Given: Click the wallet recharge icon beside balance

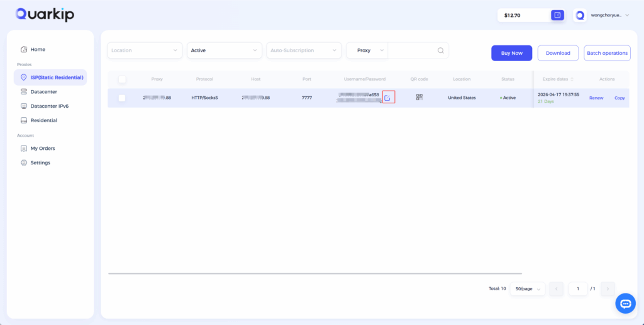Looking at the screenshot, I should pyautogui.click(x=557, y=15).
